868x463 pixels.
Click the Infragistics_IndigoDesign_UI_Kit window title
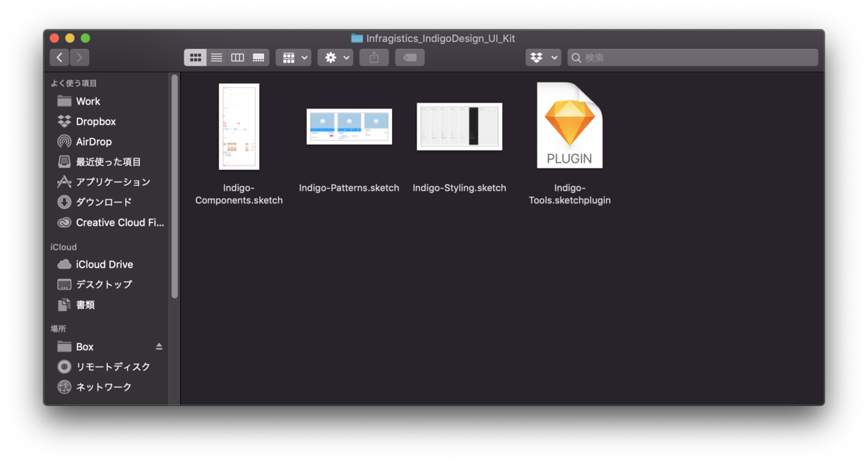(x=441, y=38)
